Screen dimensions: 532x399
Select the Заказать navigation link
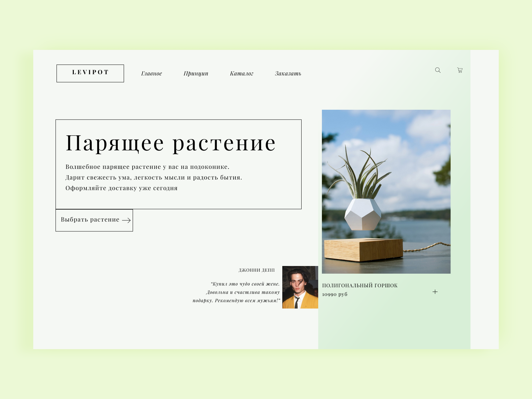288,73
